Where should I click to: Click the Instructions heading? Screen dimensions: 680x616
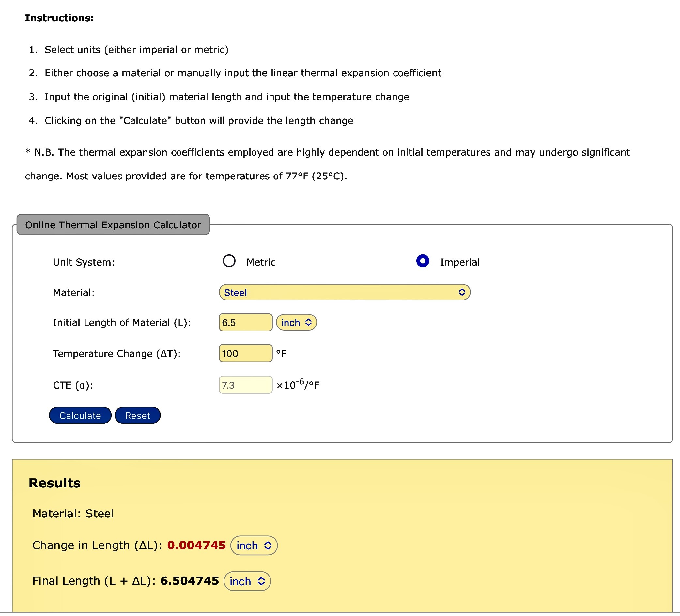(59, 18)
